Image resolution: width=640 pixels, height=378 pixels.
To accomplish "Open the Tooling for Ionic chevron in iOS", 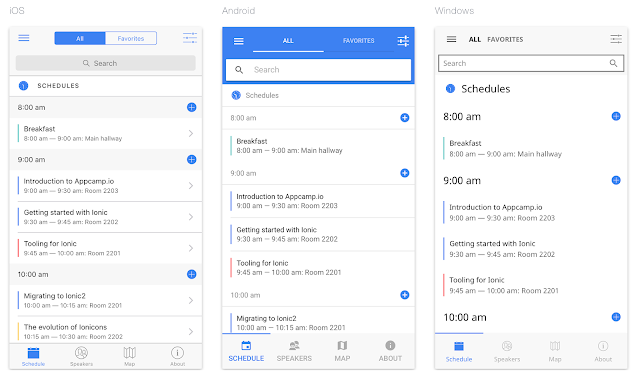I will pyautogui.click(x=191, y=248).
